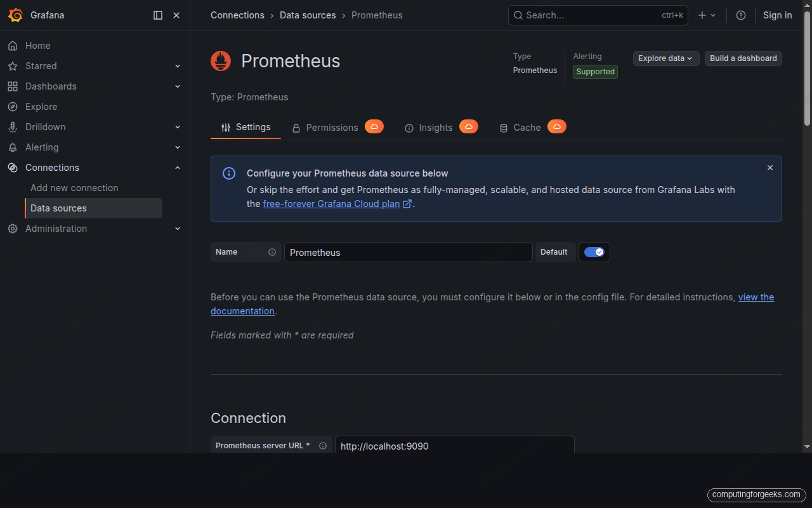Select the Alerting bell icon

coord(13,147)
